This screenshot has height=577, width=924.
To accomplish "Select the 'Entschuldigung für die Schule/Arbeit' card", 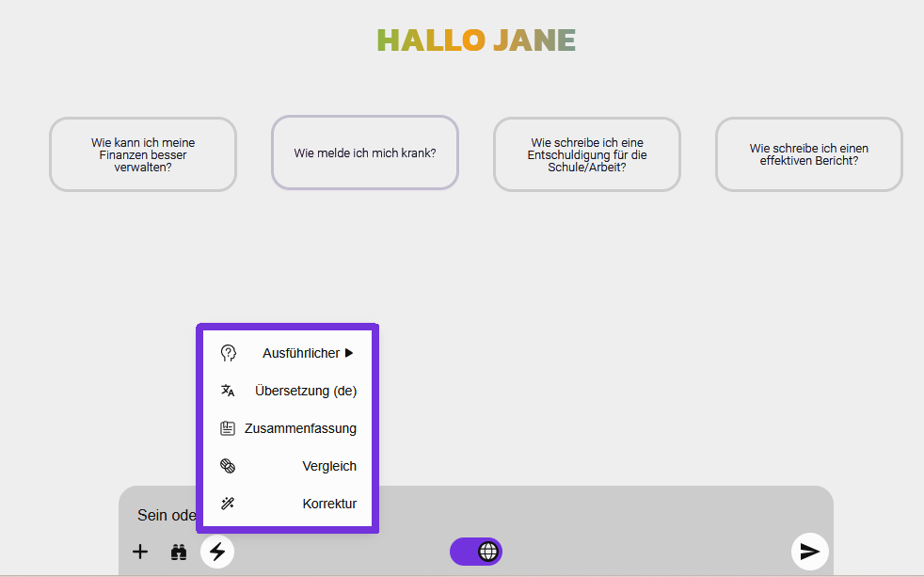I will [x=587, y=154].
